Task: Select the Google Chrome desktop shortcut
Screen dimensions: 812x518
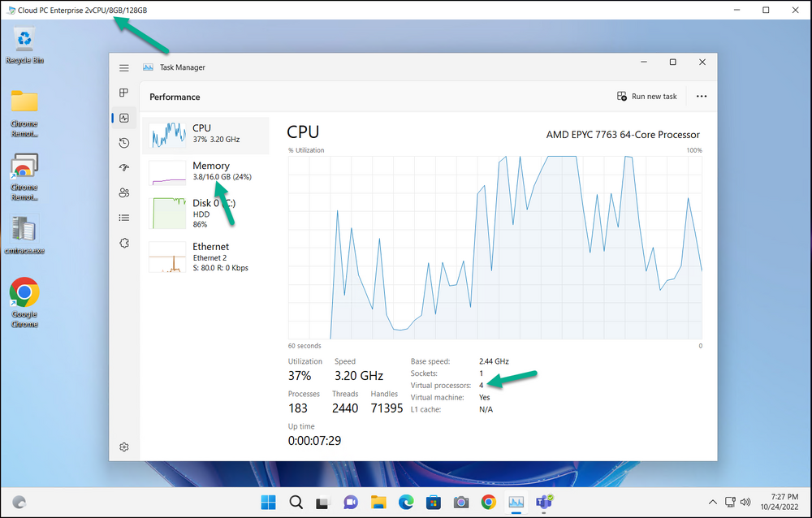Action: point(24,303)
